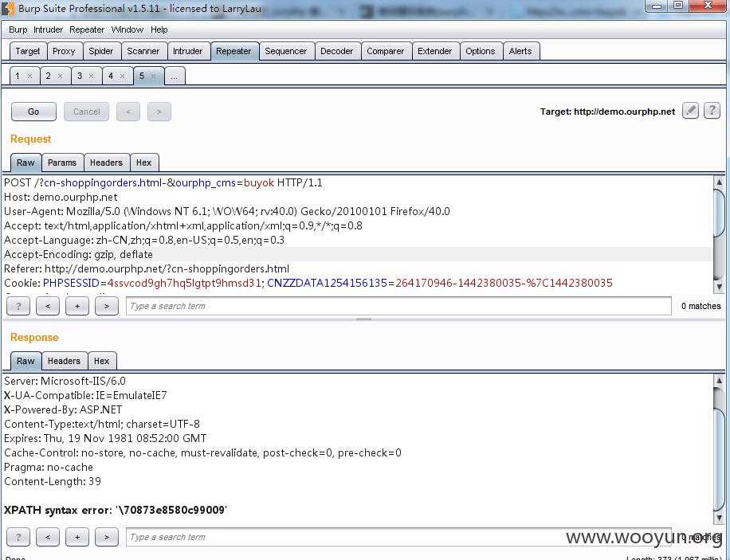Screen dimensions: 730x560
Task: Switch to the Target tab
Action: tap(28, 51)
